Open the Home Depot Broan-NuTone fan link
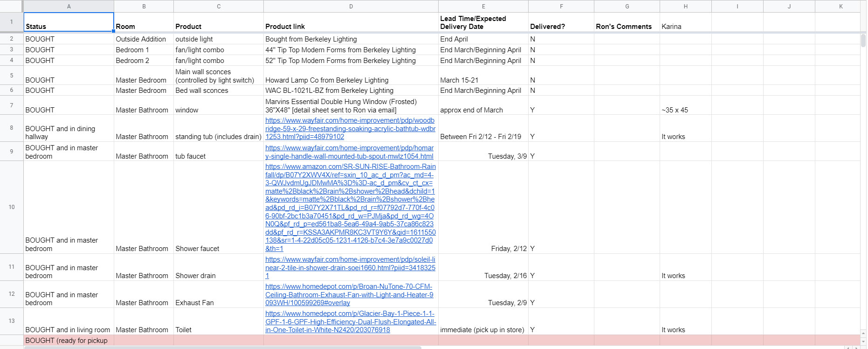The height and width of the screenshot is (349, 868). (350, 295)
